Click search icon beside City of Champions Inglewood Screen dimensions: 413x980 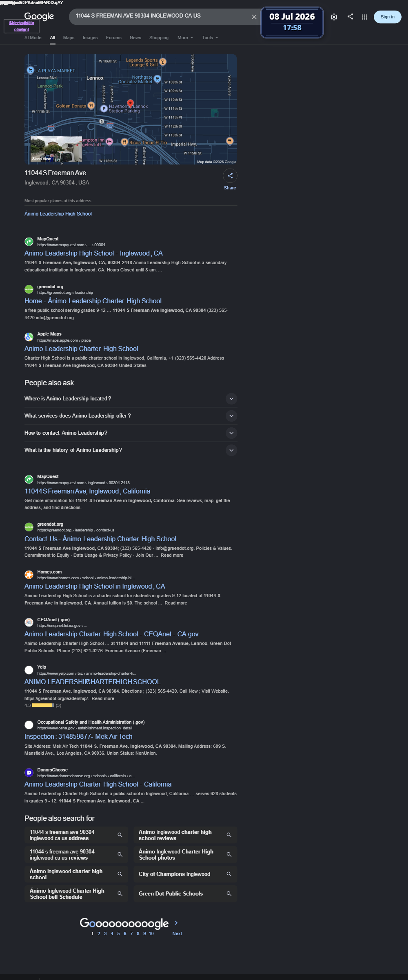(229, 874)
